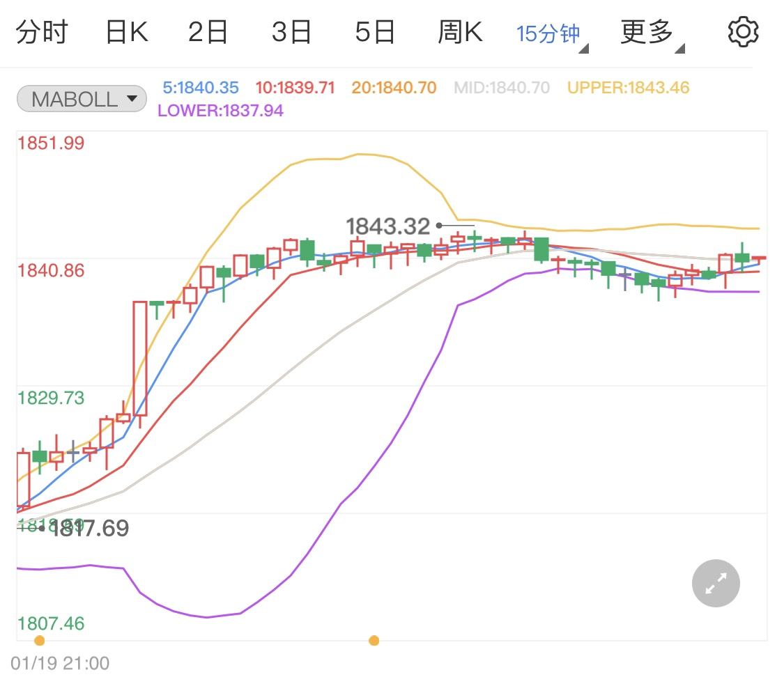This screenshot has height=677, width=784.
Task: Open the MABOLL indicator dropdown
Action: pos(81,98)
